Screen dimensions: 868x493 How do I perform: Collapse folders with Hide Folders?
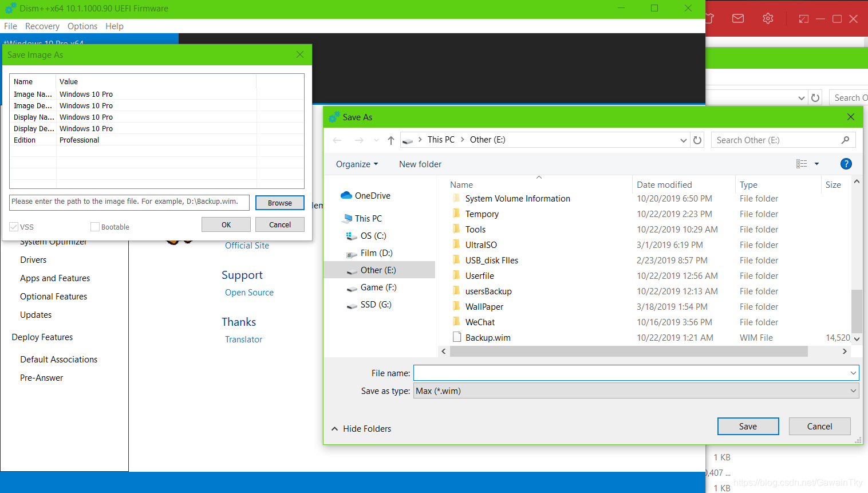[361, 428]
